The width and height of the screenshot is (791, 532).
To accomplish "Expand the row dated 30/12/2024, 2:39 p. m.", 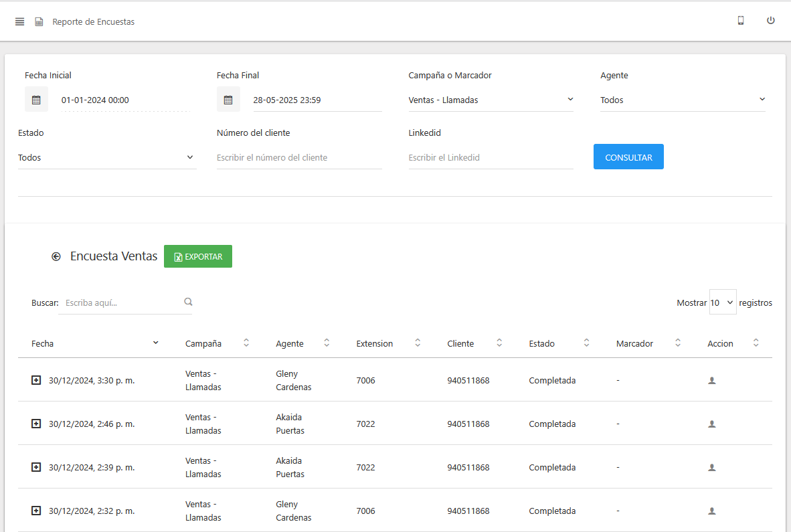I will (36, 467).
